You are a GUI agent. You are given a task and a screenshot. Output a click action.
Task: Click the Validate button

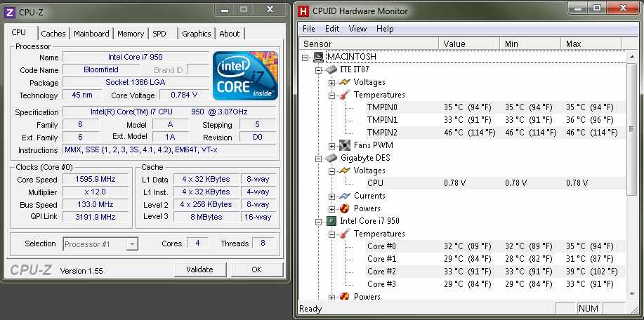click(x=200, y=269)
